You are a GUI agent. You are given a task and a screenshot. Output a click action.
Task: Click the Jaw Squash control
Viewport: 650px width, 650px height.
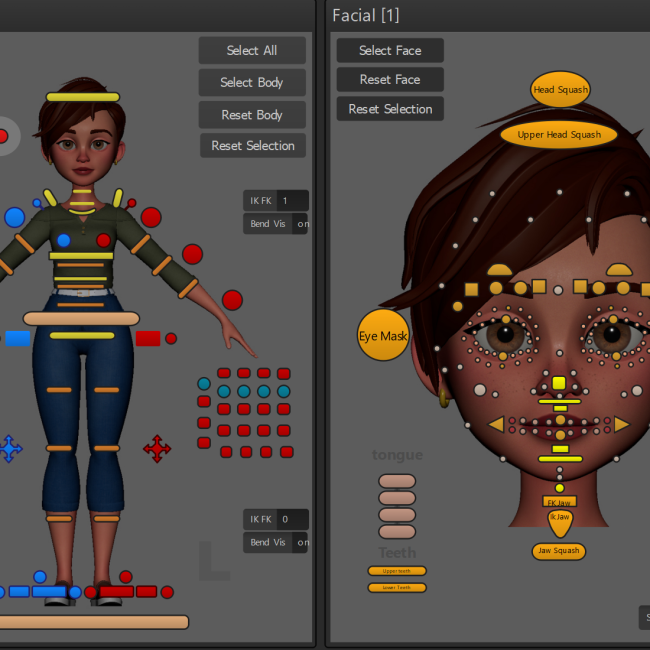tap(558, 551)
